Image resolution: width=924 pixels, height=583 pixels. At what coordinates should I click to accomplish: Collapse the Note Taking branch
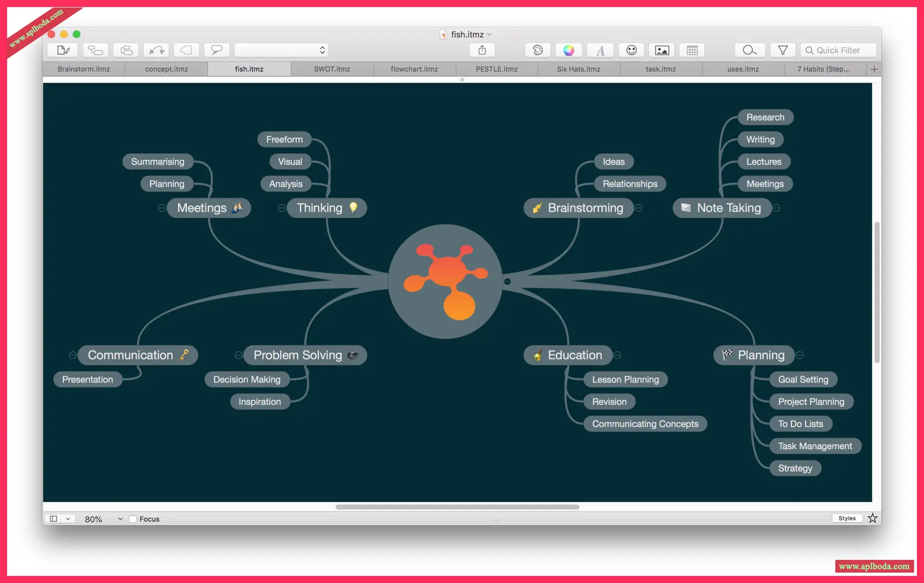click(x=776, y=208)
